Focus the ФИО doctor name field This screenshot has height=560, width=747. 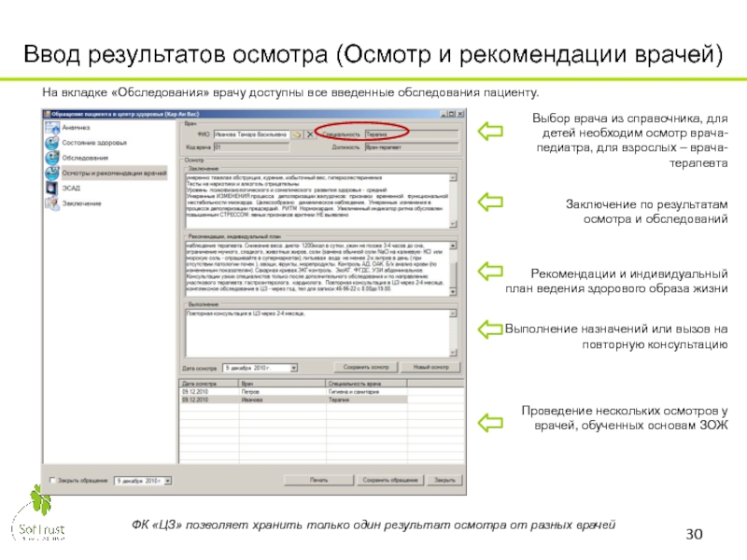click(251, 134)
